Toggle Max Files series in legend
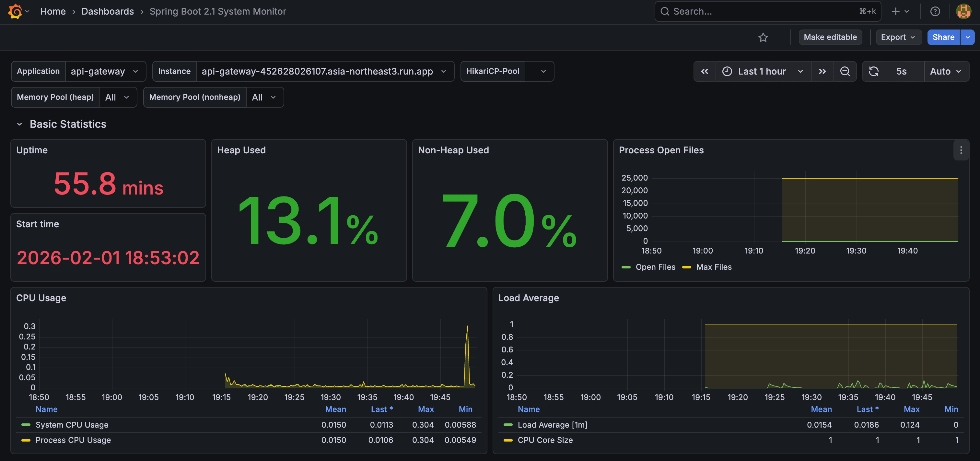Viewport: 980px width, 461px height. 713,267
